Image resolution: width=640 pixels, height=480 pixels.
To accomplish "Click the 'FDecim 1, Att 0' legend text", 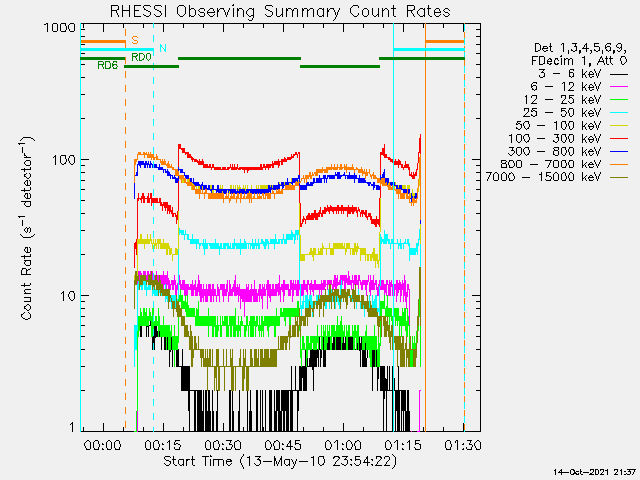I will pyautogui.click(x=579, y=61).
